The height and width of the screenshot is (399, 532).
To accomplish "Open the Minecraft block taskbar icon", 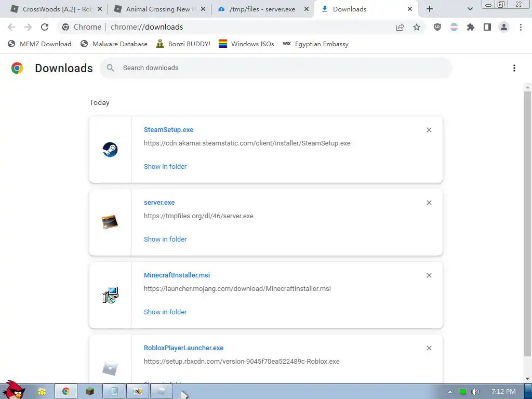I will point(90,391).
